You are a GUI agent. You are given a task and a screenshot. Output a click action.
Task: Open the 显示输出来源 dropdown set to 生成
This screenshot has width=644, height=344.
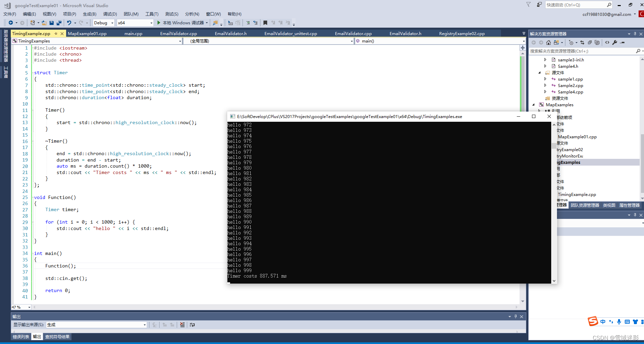click(x=96, y=325)
